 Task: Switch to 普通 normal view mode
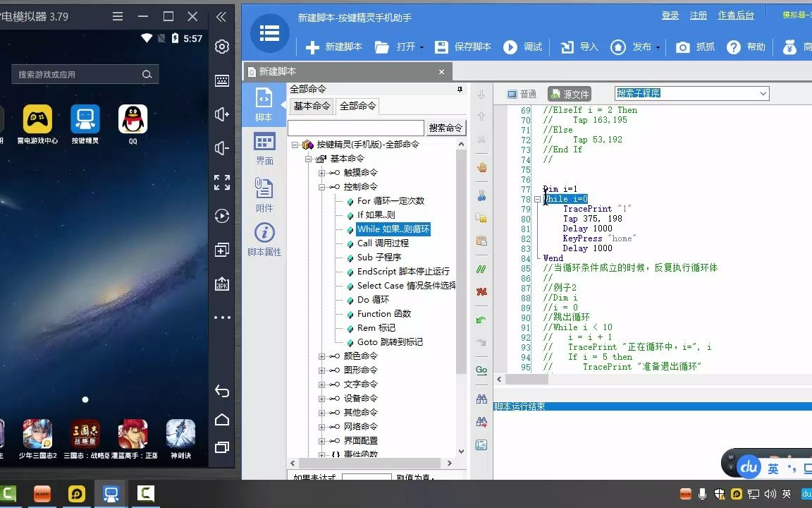(522, 93)
